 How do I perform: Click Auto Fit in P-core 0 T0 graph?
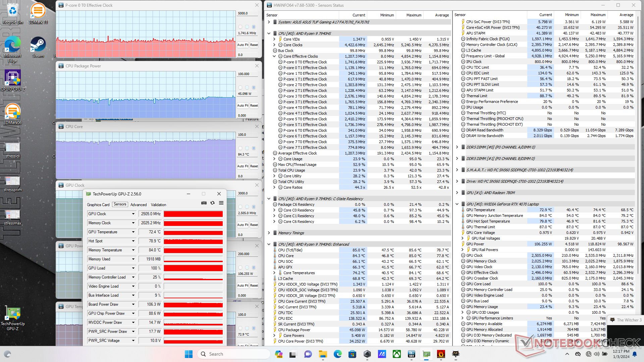(x=243, y=45)
